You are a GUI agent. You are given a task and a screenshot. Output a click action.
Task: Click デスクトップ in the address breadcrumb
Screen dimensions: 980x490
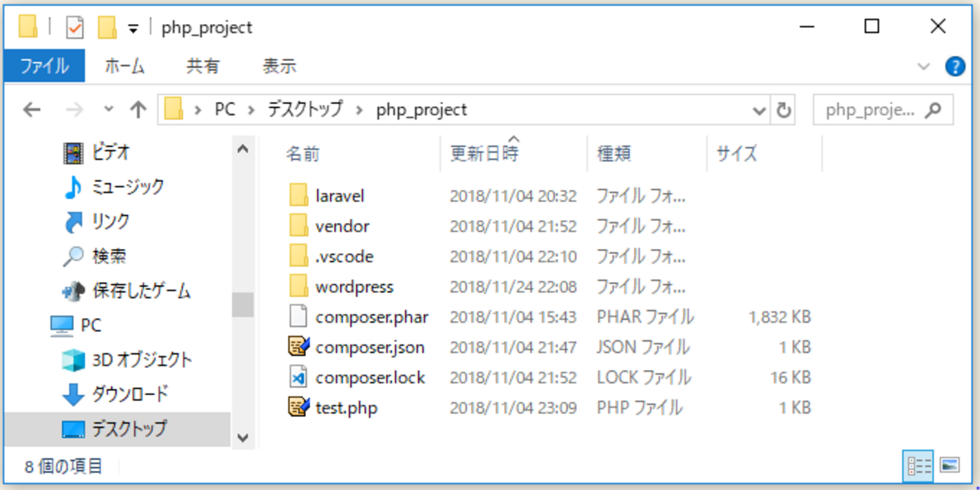(x=305, y=110)
